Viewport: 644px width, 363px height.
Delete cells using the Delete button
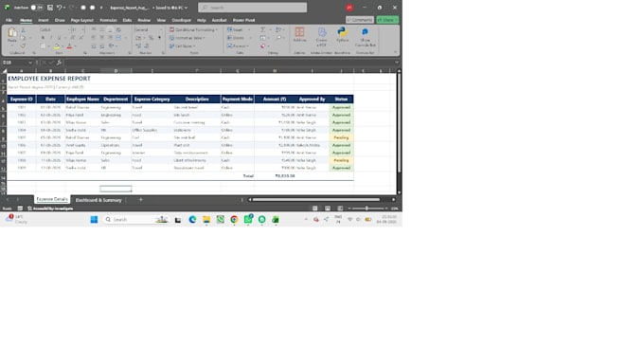pos(236,38)
